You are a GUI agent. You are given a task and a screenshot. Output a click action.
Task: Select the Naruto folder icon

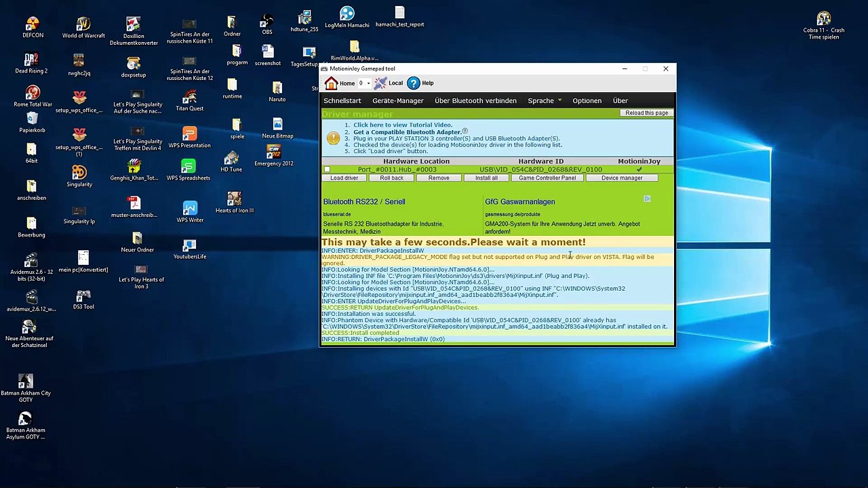click(x=277, y=91)
